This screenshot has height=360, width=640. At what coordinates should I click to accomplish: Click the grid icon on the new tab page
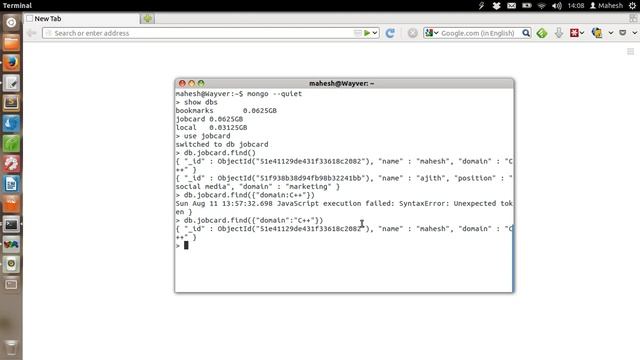pos(631,51)
